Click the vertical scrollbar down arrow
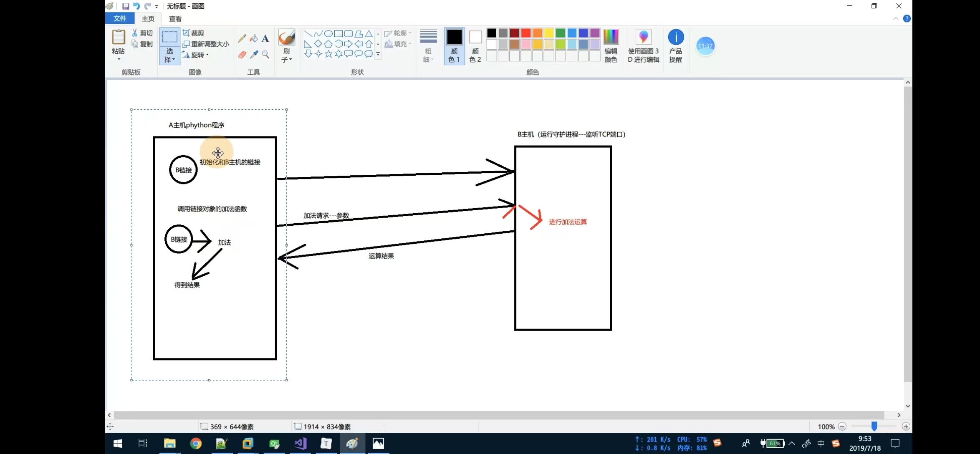The height and width of the screenshot is (454, 980). tap(908, 406)
